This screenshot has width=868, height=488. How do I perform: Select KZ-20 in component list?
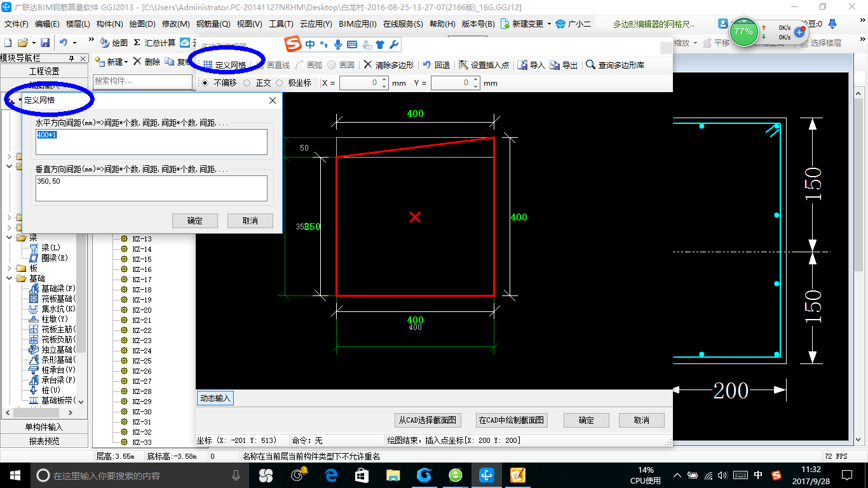(x=142, y=310)
